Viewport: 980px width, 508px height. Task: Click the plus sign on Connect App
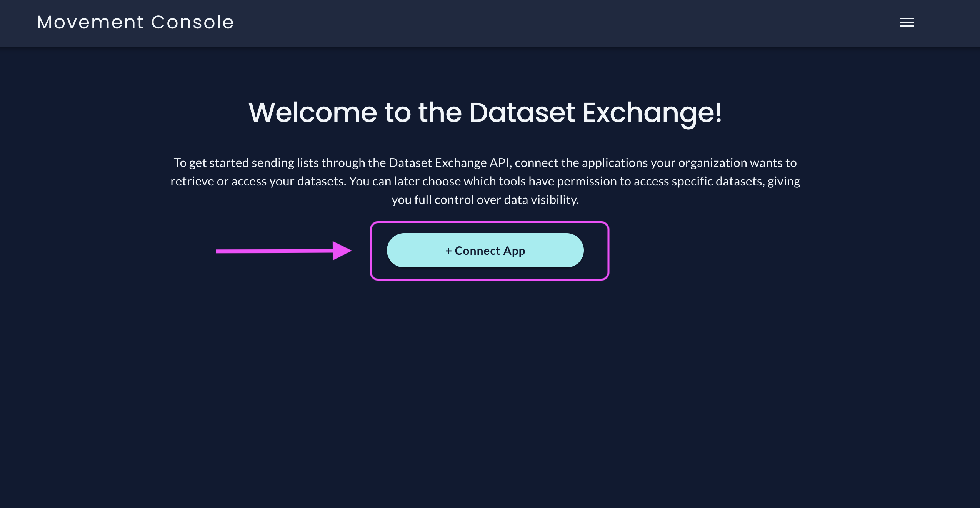[x=448, y=251]
